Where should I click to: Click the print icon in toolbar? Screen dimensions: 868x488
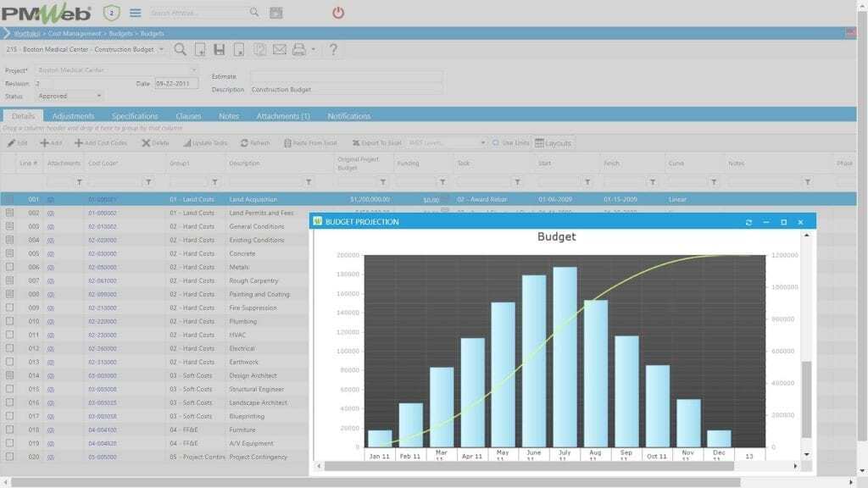click(298, 50)
